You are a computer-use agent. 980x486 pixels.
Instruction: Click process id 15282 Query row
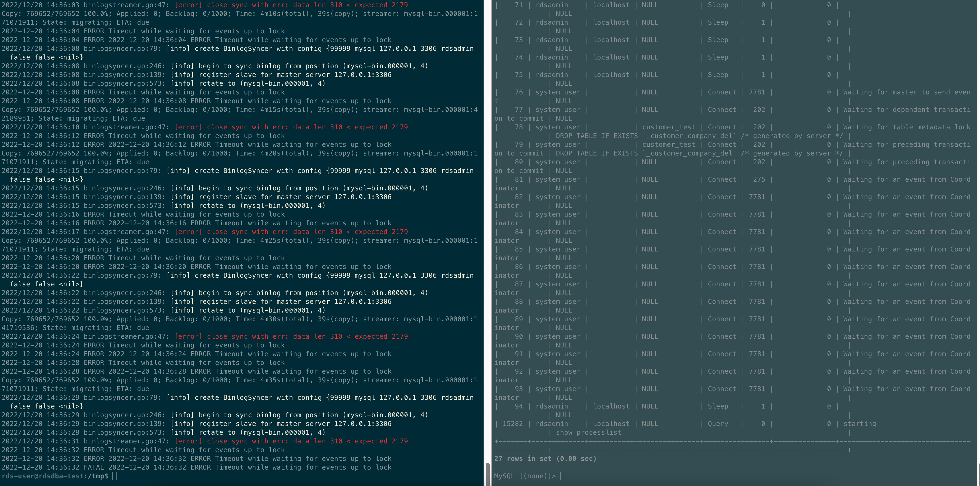(513, 423)
